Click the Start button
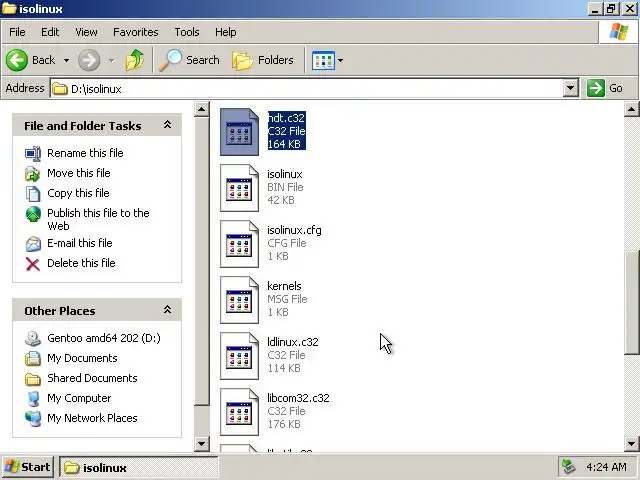This screenshot has height=480, width=640. (28, 467)
